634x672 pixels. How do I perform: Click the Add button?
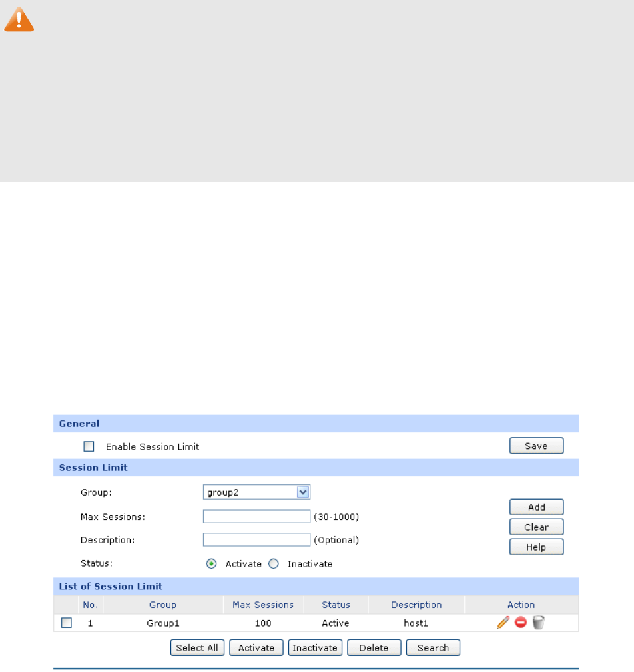coord(536,507)
